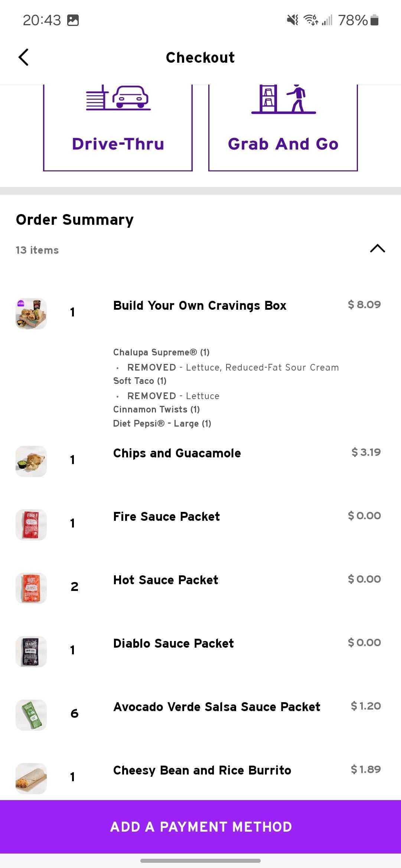Tap the Cheesy Bean Burrito image
This screenshot has width=401, height=868.
coord(31,778)
